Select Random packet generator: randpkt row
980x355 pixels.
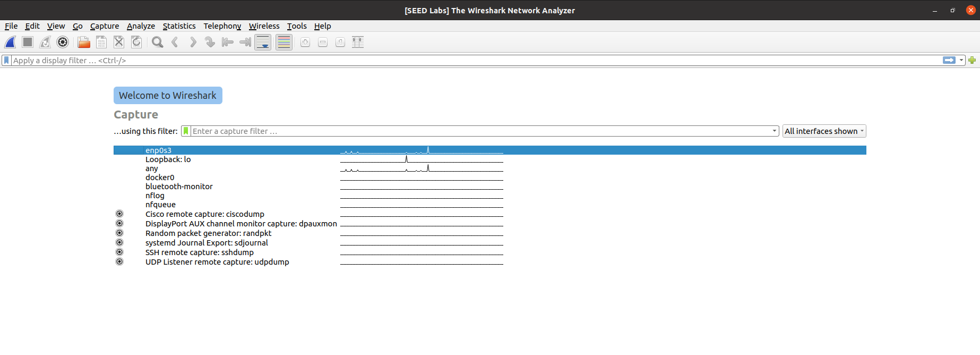[x=490, y=233]
